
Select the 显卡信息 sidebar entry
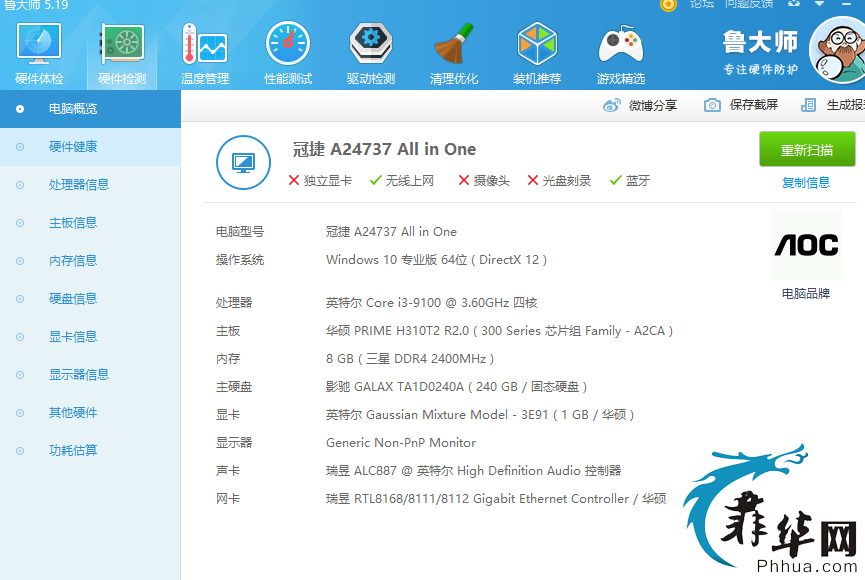tap(90, 337)
